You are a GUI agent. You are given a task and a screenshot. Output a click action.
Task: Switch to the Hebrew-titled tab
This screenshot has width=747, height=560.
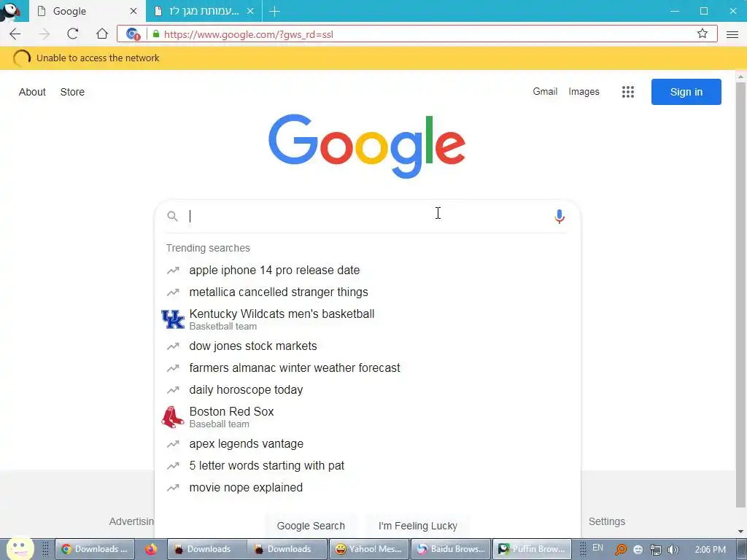[204, 11]
